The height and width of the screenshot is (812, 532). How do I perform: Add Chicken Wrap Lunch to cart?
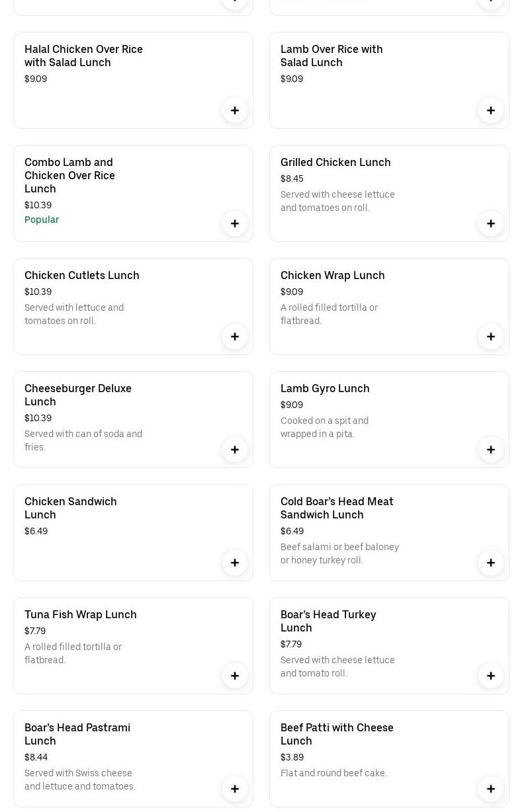[491, 337]
